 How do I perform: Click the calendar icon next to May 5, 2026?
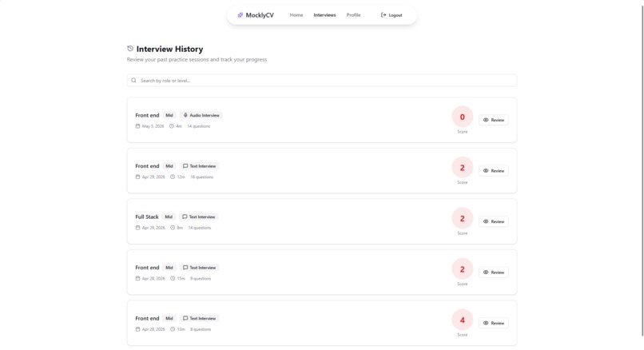[x=137, y=126]
